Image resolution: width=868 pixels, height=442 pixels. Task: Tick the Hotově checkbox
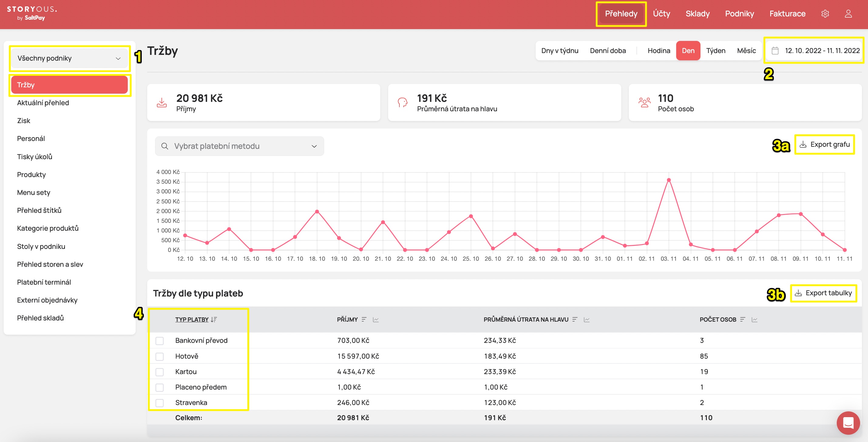160,356
